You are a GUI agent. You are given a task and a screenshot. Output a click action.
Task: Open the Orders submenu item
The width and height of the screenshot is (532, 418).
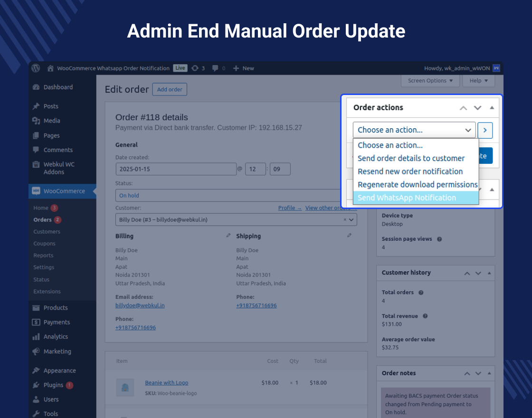click(42, 220)
